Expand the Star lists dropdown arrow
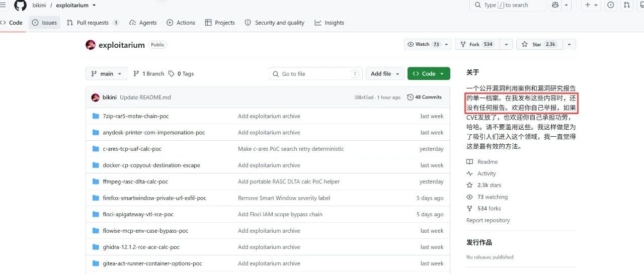The height and width of the screenshot is (274, 644). point(569,44)
